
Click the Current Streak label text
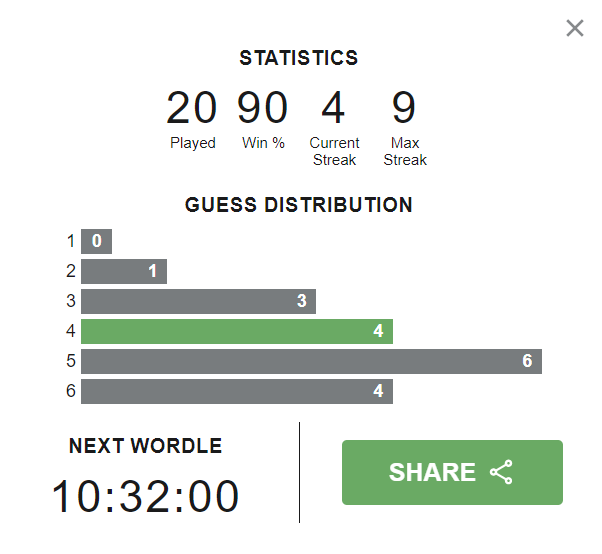(334, 151)
